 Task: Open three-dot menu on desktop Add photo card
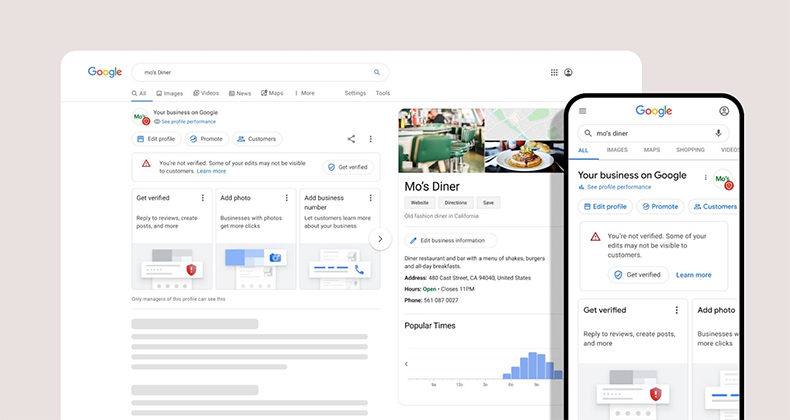coord(287,198)
